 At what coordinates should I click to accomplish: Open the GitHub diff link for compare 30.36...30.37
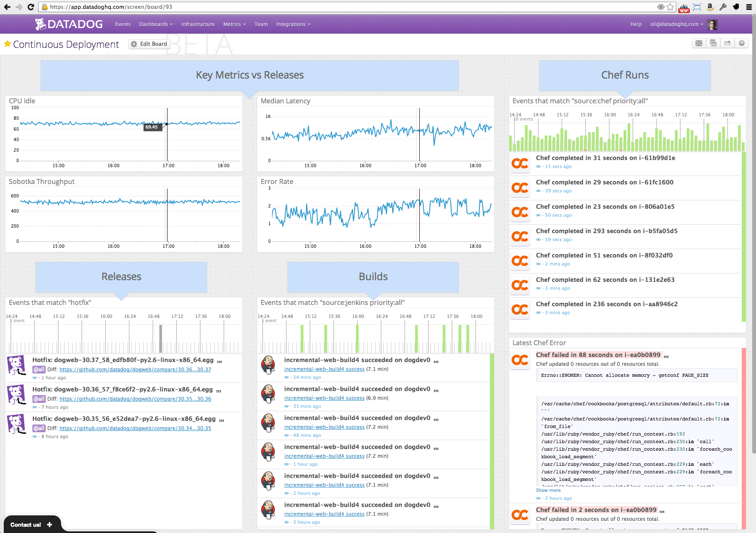coord(136,369)
